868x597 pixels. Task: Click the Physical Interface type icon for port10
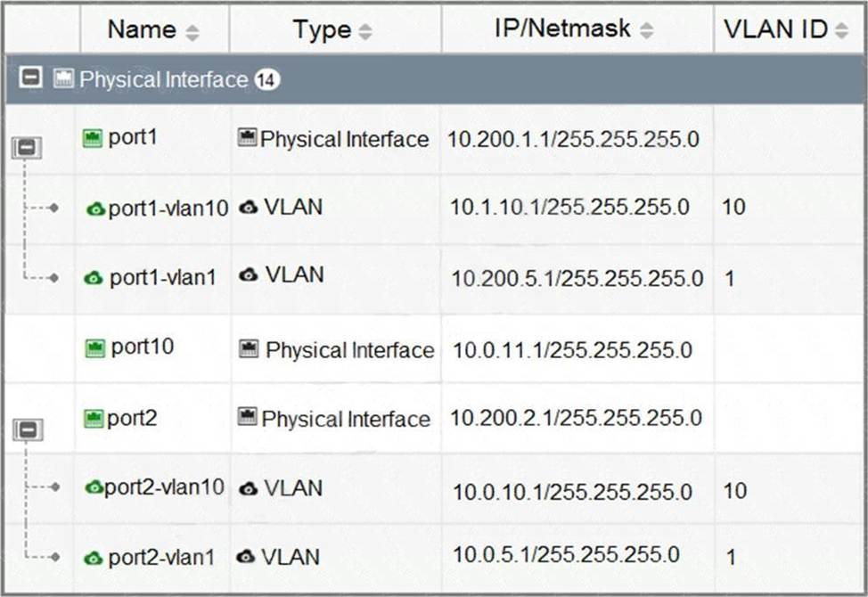tap(250, 349)
